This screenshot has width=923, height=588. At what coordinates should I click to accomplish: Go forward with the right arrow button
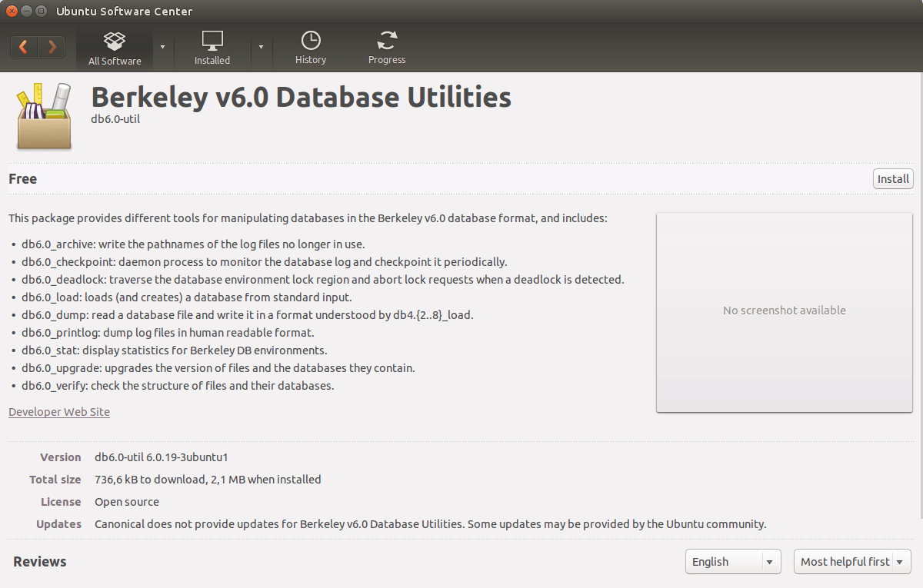(x=52, y=47)
